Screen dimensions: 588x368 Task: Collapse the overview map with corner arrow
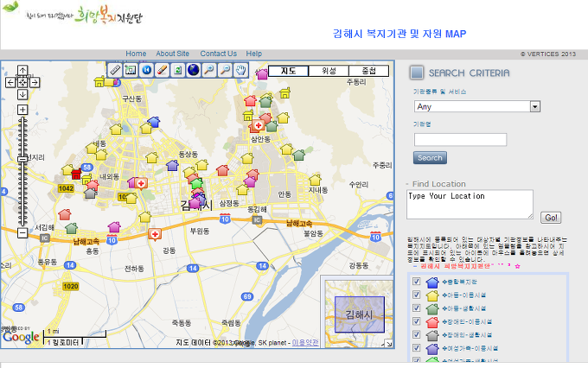[x=389, y=343]
